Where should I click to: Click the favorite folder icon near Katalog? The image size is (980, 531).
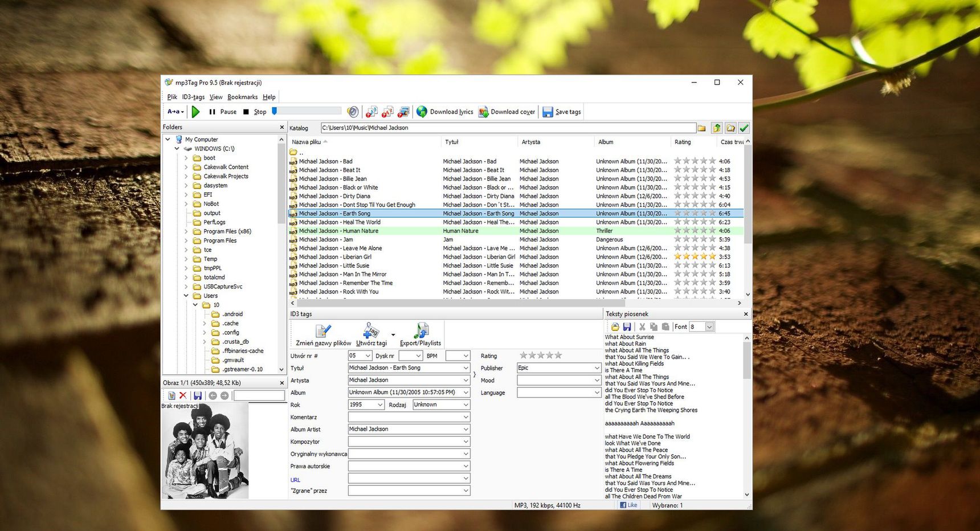pos(730,128)
